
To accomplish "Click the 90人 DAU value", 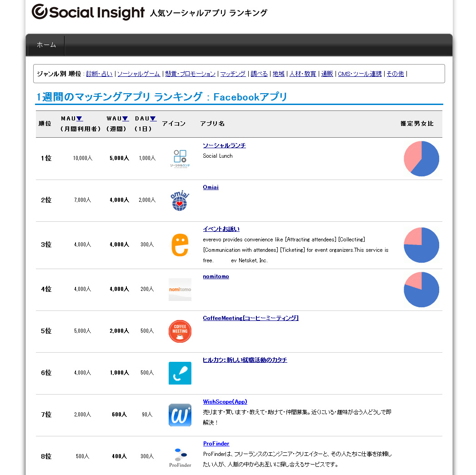I will click(x=147, y=415).
